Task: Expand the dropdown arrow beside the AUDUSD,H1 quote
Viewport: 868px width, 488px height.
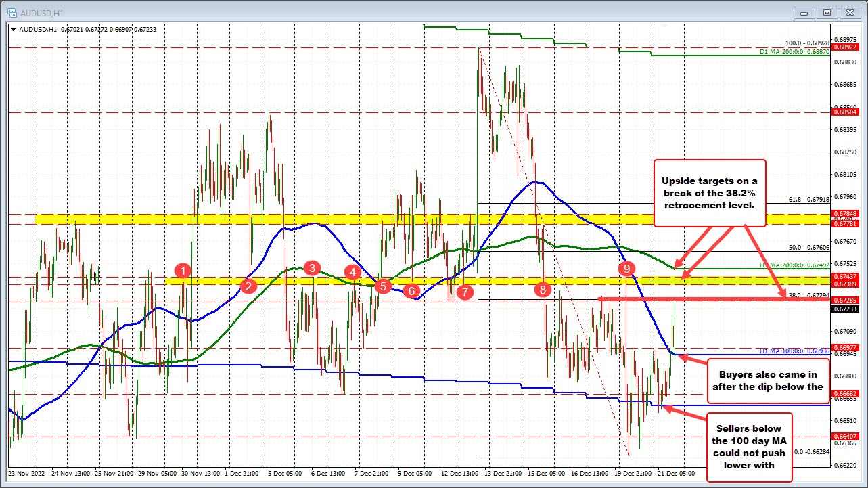Action: (13, 30)
